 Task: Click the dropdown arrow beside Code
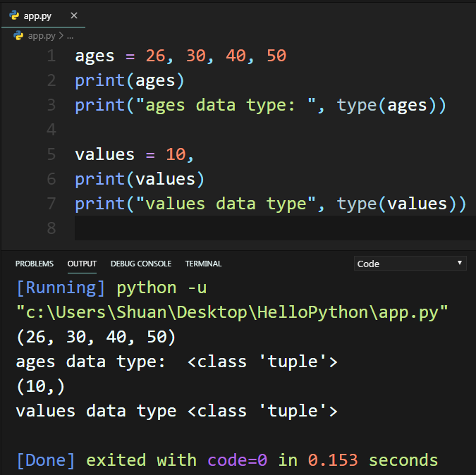[x=460, y=263]
